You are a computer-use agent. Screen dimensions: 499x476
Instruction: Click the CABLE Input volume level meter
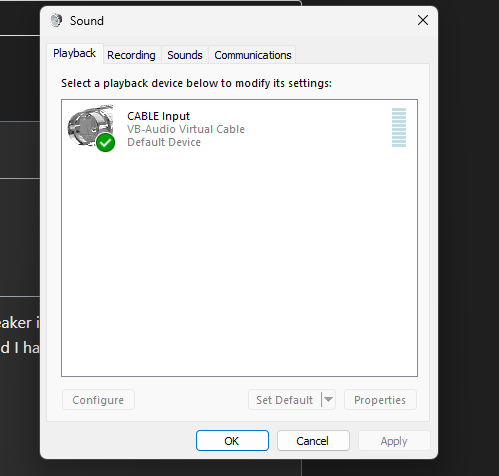pos(399,127)
